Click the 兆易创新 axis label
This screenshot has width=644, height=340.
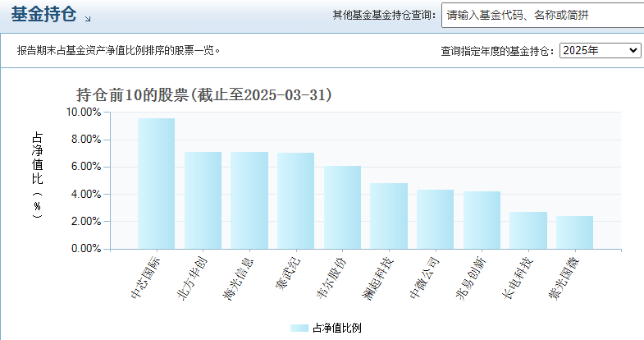tap(472, 278)
